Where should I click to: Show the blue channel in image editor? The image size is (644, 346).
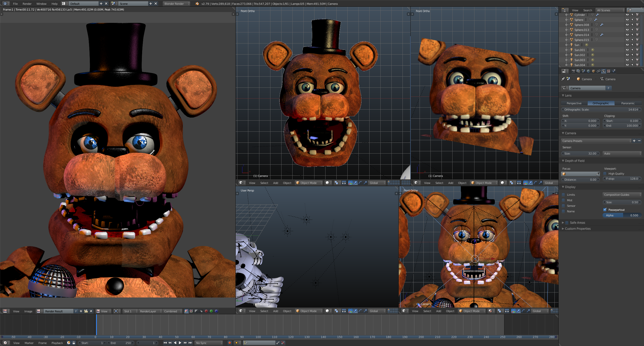coord(216,311)
